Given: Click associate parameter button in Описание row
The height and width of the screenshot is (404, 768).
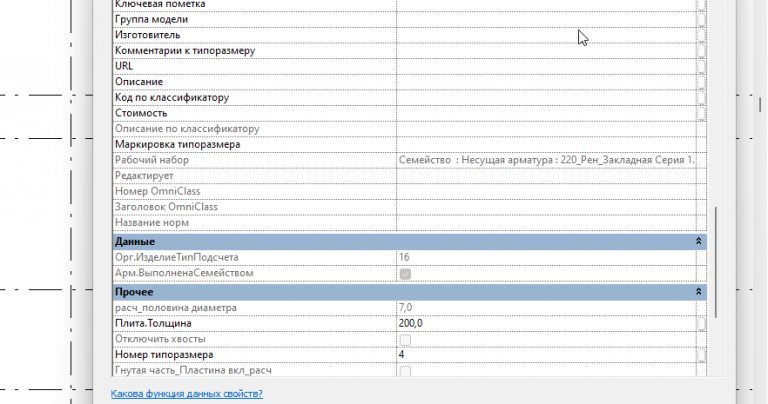Looking at the screenshot, I should point(701,82).
